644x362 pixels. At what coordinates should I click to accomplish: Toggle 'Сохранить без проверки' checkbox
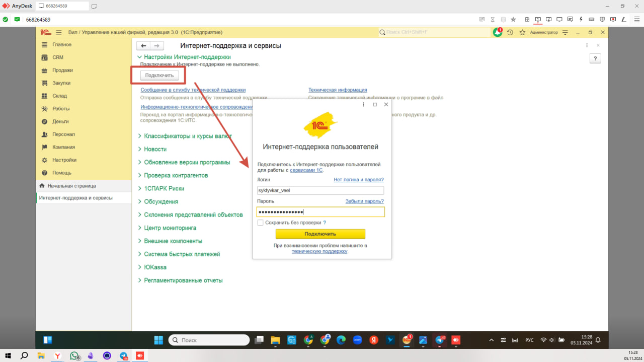tap(260, 223)
